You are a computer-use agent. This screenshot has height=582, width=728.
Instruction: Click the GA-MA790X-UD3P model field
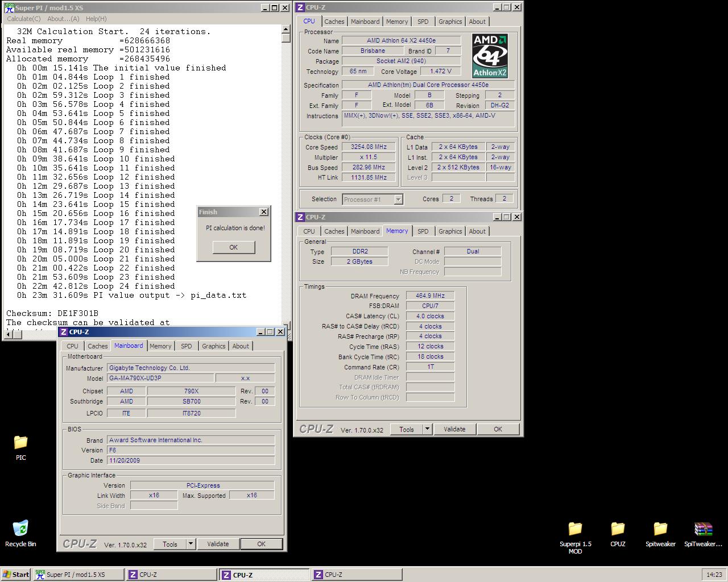point(160,378)
